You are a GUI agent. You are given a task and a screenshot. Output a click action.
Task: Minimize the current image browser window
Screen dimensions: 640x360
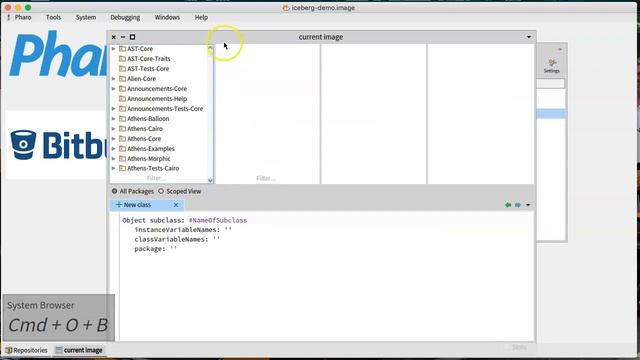coord(123,37)
